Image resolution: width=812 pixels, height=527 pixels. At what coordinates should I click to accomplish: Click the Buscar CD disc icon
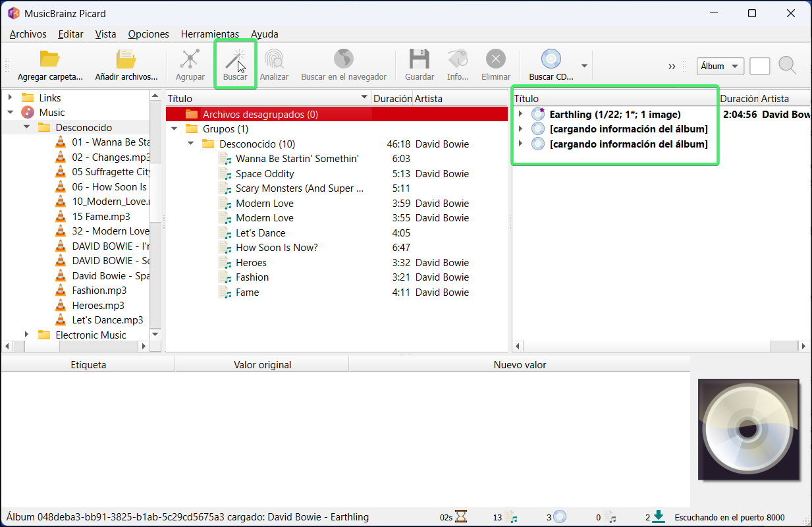551,59
